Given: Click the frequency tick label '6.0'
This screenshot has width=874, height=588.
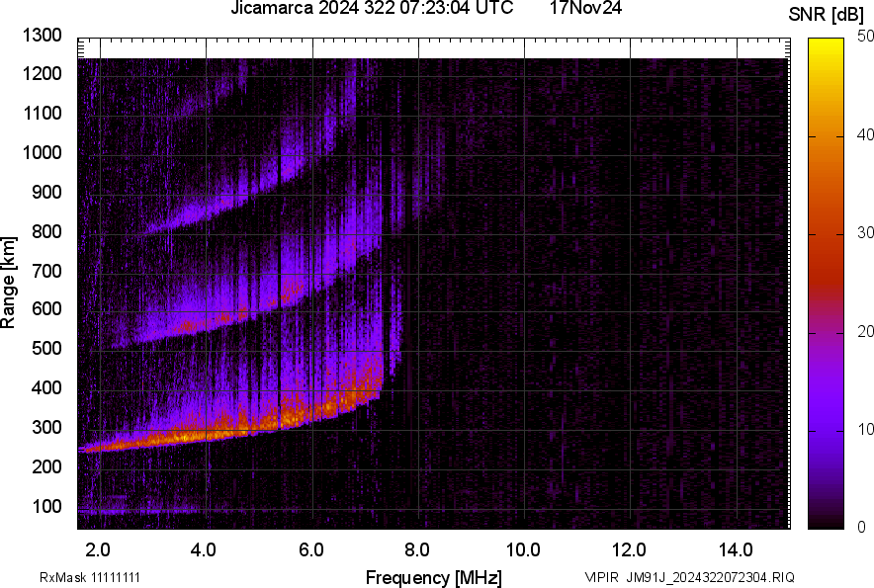Looking at the screenshot, I should pos(311,550).
